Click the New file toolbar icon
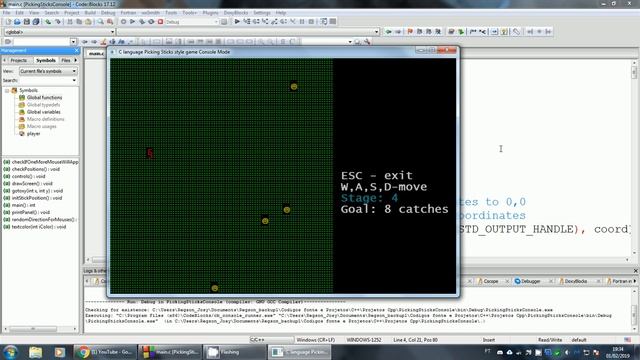 8,22
